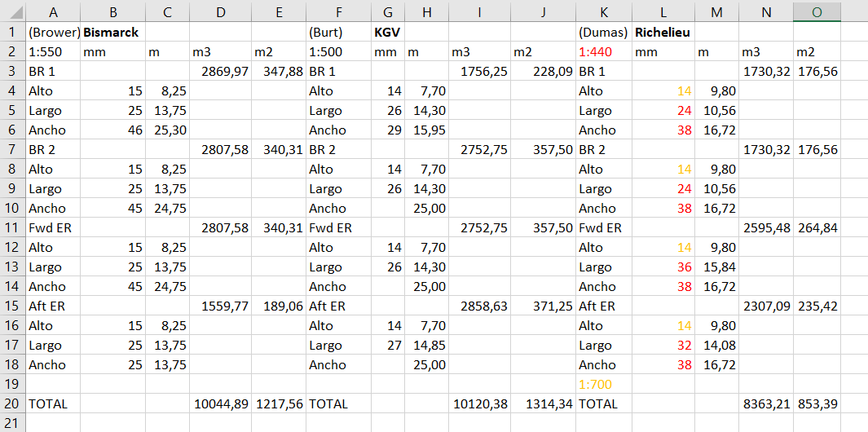Select Richelieu total area 853,39
868x432 pixels.
pos(817,403)
